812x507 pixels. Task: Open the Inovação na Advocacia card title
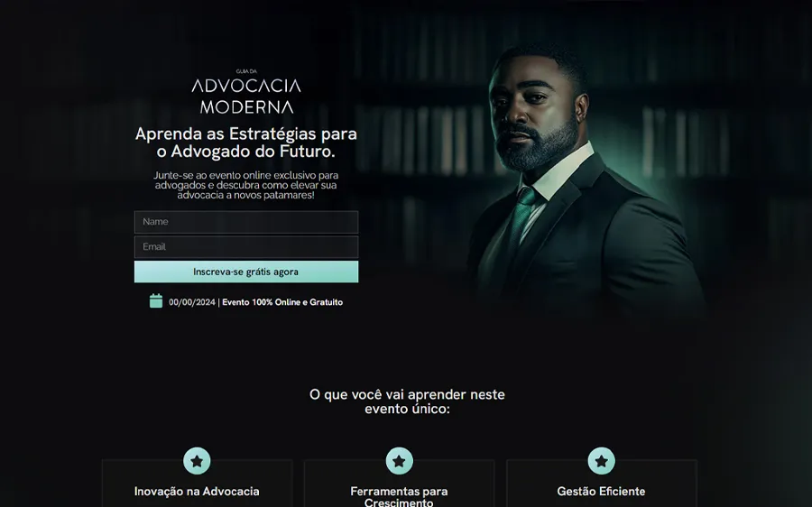point(197,492)
